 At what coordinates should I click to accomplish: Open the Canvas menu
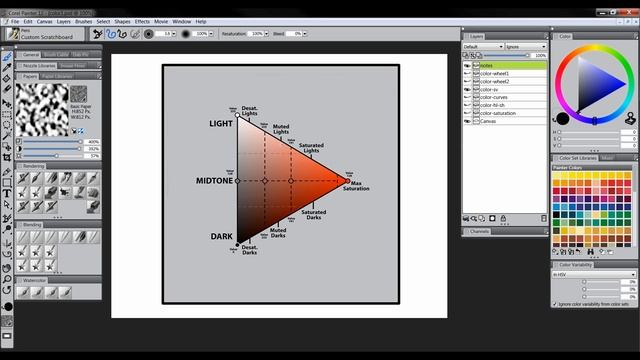tap(44, 22)
